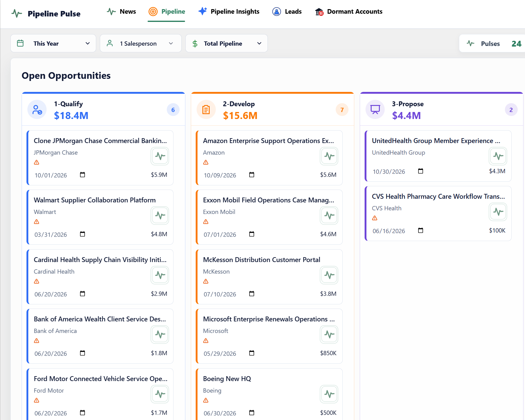Click pulse icon on Walmart Supplier Collaboration card
This screenshot has height=420, width=525.
(x=160, y=215)
